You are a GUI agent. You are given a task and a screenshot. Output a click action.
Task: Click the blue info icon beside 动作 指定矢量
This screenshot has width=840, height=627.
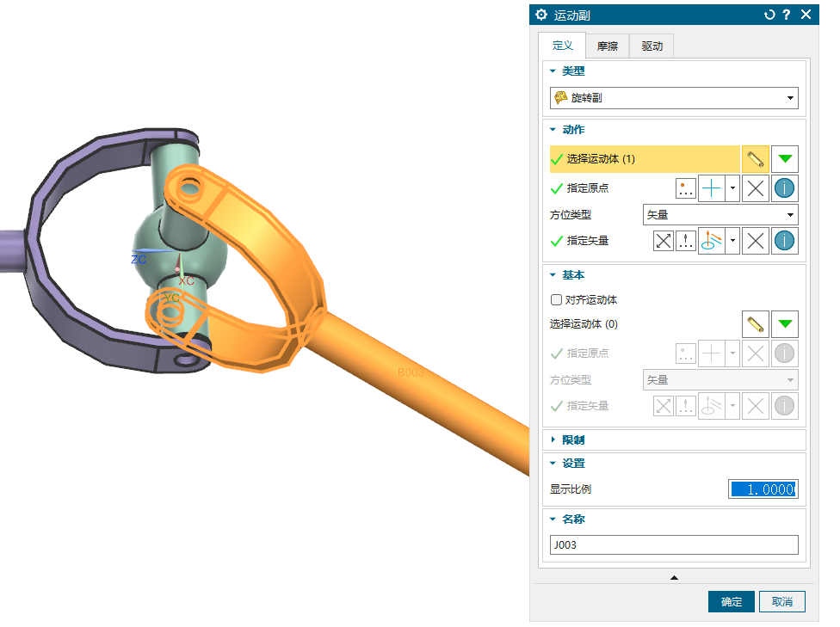784,241
